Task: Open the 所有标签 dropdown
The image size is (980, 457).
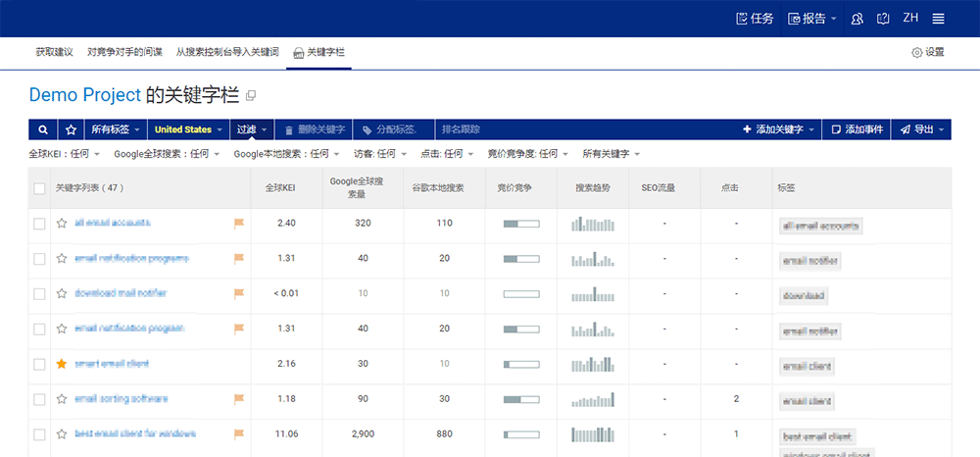Action: pyautogui.click(x=116, y=129)
